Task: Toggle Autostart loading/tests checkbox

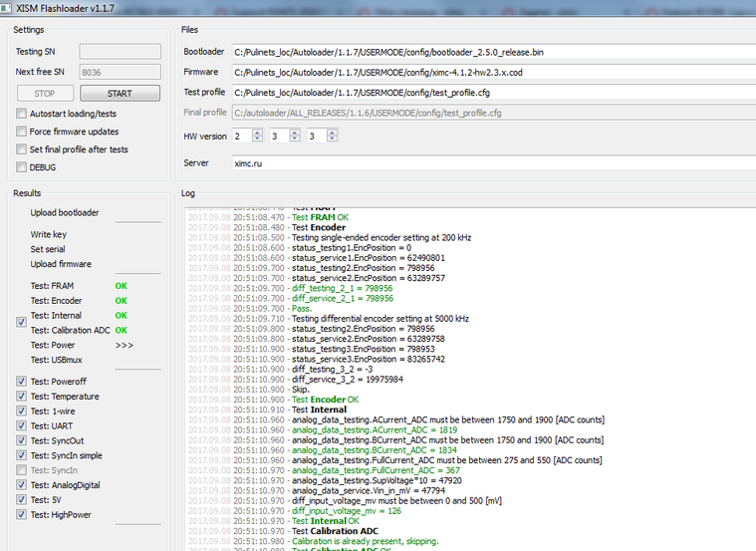Action: pyautogui.click(x=21, y=114)
